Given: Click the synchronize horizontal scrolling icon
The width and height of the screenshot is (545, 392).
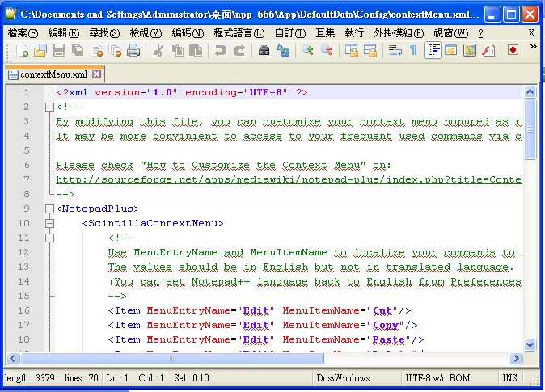Looking at the screenshot, I should (x=370, y=50).
